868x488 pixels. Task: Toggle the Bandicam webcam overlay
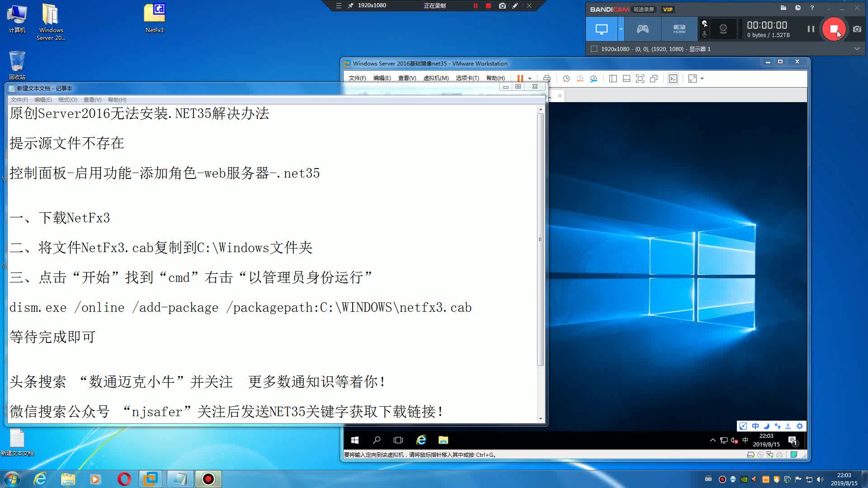click(723, 29)
